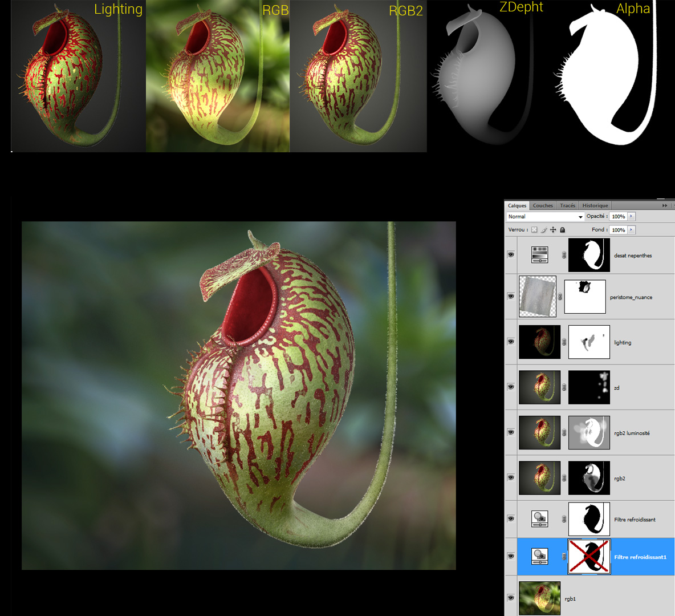This screenshot has height=616, width=675.
Task: Select the rgb2 layer mask thumbnail
Action: pos(589,478)
